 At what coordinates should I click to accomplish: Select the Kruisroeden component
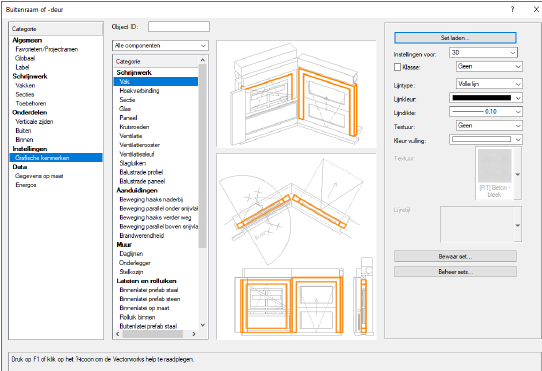pos(134,127)
